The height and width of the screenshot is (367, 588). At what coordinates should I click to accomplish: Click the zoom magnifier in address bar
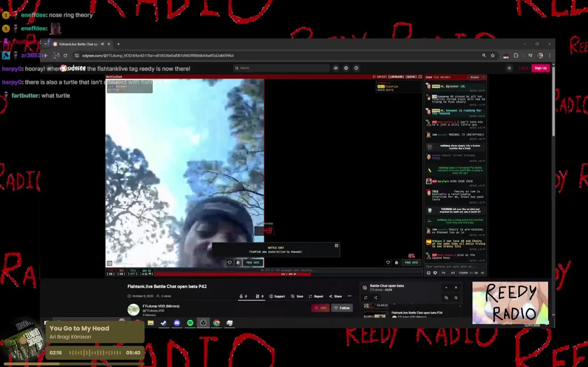pyautogui.click(x=484, y=56)
